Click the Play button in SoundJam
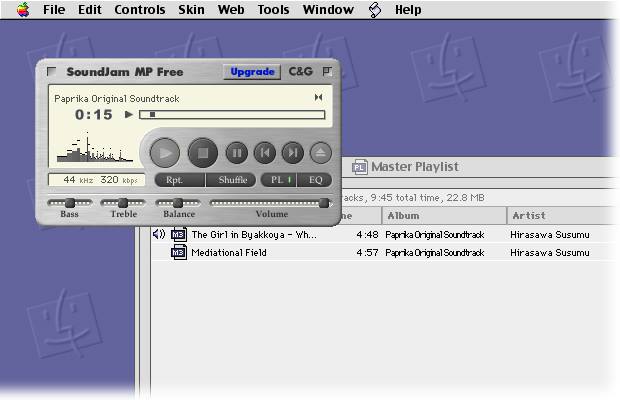The width and height of the screenshot is (620, 400). (x=165, y=153)
